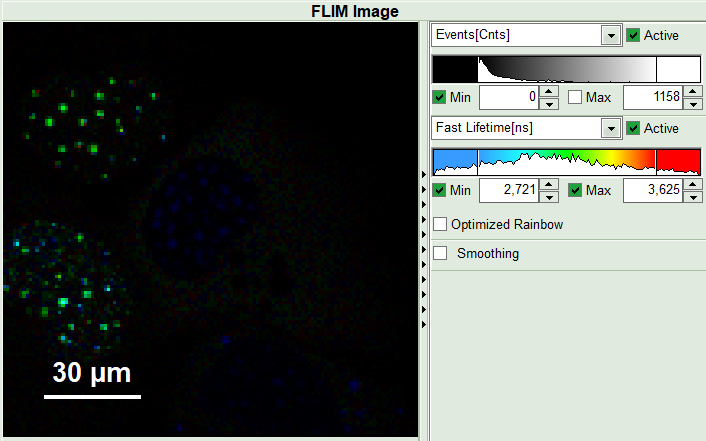Enable the Smoothing checkbox
The height and width of the screenshot is (441, 706).
pos(440,253)
